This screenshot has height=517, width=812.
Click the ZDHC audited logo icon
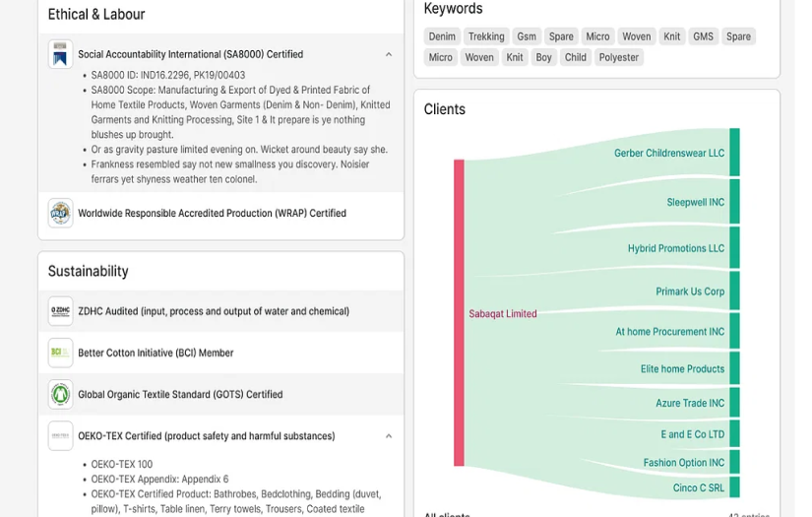point(60,311)
